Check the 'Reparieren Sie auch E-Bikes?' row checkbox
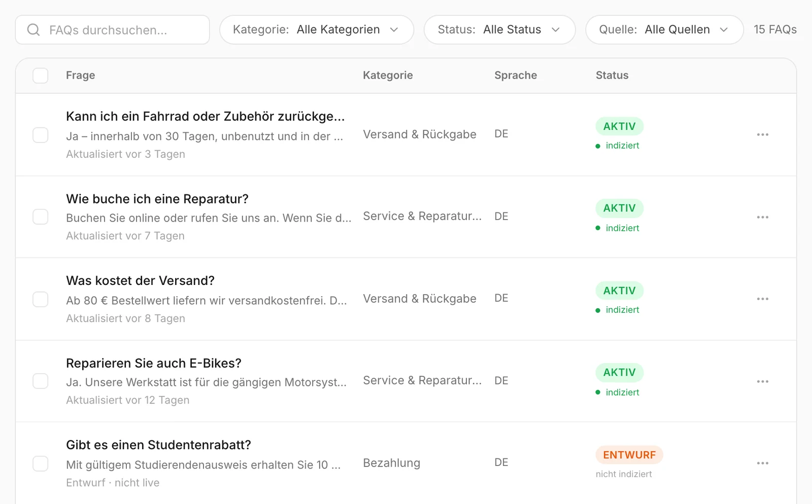This screenshot has width=812, height=504. coord(41,381)
